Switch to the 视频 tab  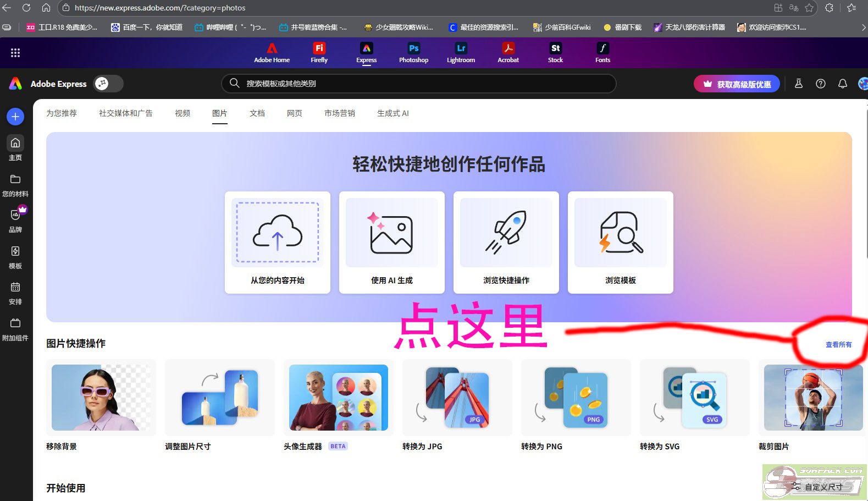(x=183, y=113)
